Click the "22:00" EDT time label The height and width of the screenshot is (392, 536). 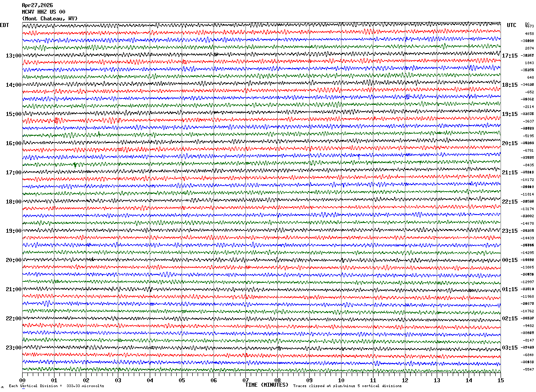point(14,319)
